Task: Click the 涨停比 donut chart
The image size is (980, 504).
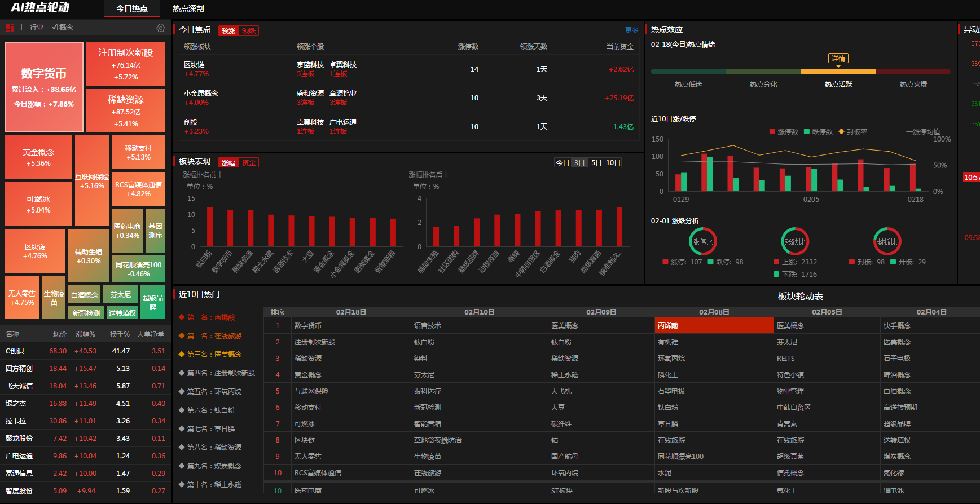Action: (702, 241)
